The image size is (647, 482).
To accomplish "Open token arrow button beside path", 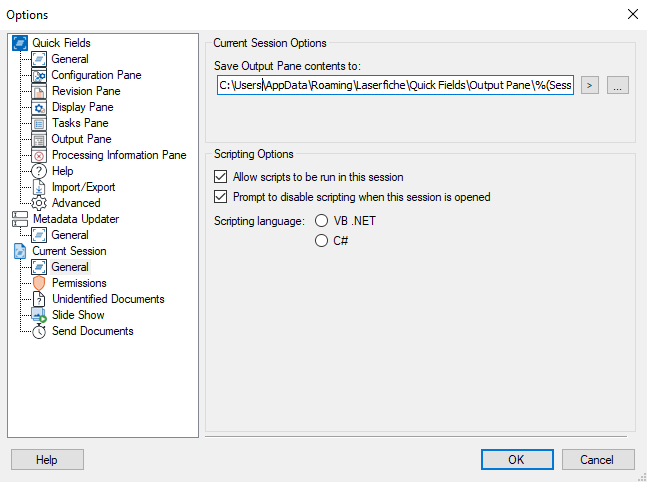I will click(590, 85).
